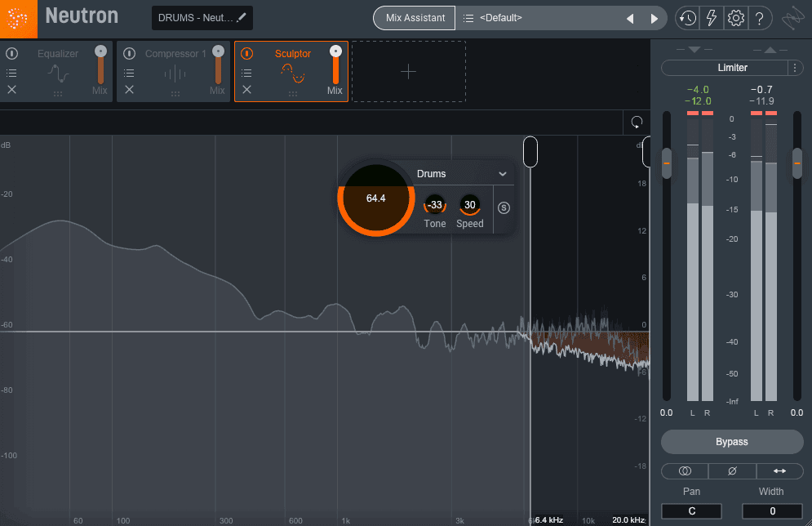Select the Compressor 1 module tab
Screen dimensions: 812x526
[175, 53]
